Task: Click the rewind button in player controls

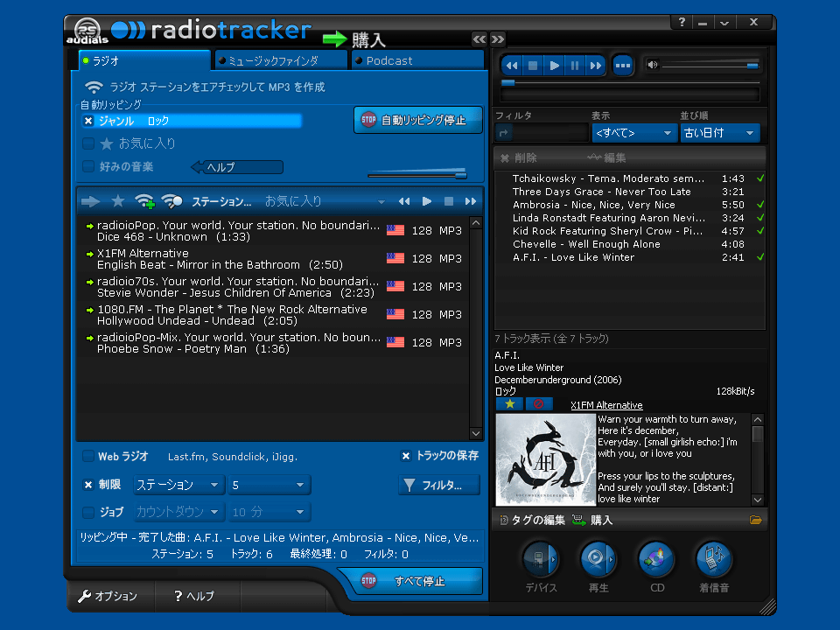Action: (x=512, y=66)
